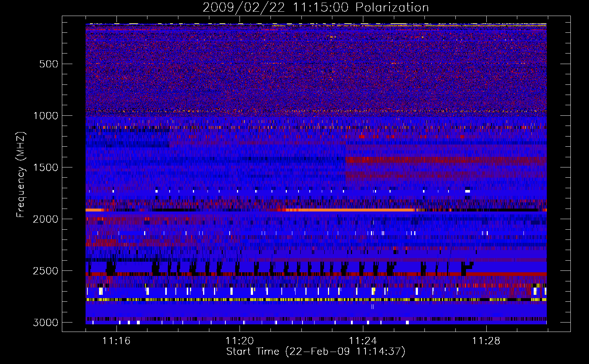
Task: Select the "Start Time (22-Feb-09 11:14:37)" label
Action: 316,352
